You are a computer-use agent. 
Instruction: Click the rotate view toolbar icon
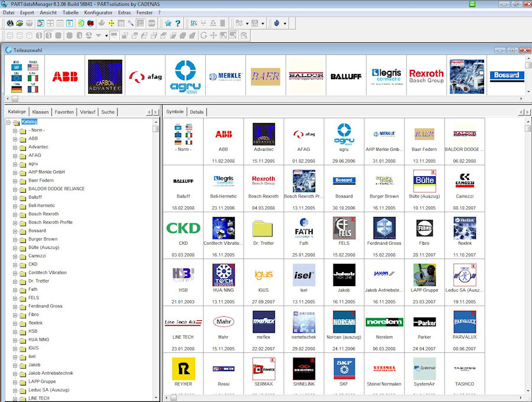(203, 35)
